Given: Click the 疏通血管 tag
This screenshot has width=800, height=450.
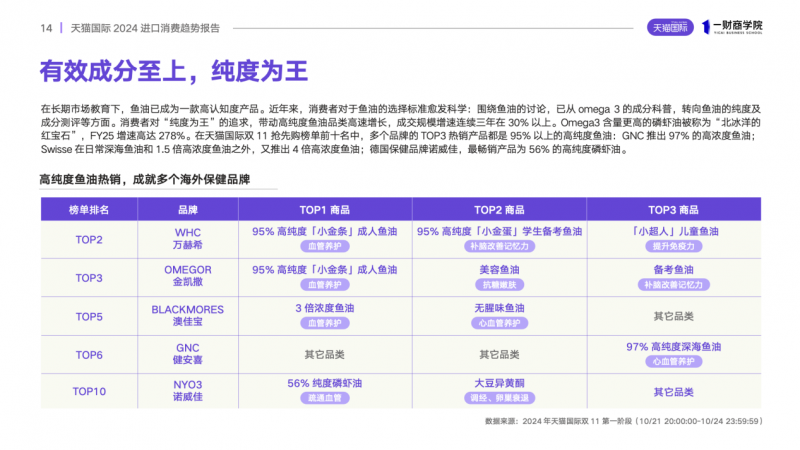Looking at the screenshot, I should tap(324, 398).
